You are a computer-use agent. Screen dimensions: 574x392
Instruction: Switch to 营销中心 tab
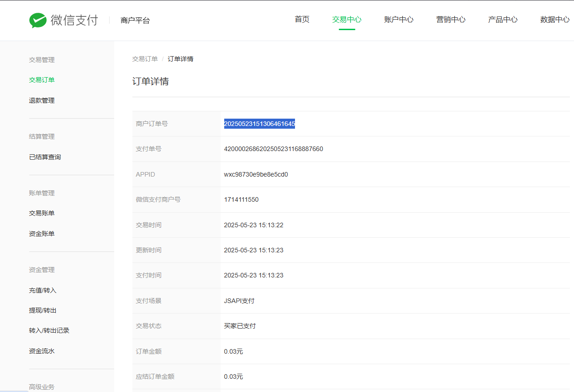[451, 19]
